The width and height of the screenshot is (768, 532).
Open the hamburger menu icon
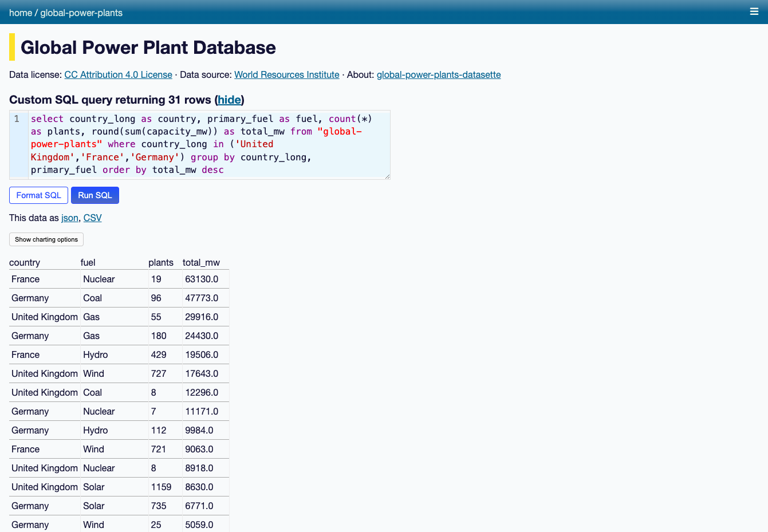754,11
